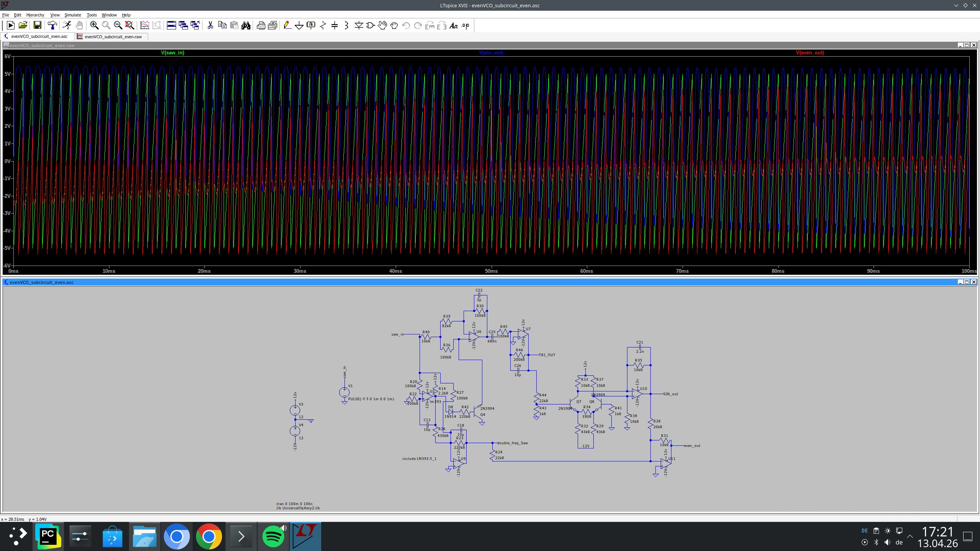Image resolution: width=980 pixels, height=551 pixels.
Task: Switch to evenVCO_subcircuit_even.raw tab
Action: point(113,37)
